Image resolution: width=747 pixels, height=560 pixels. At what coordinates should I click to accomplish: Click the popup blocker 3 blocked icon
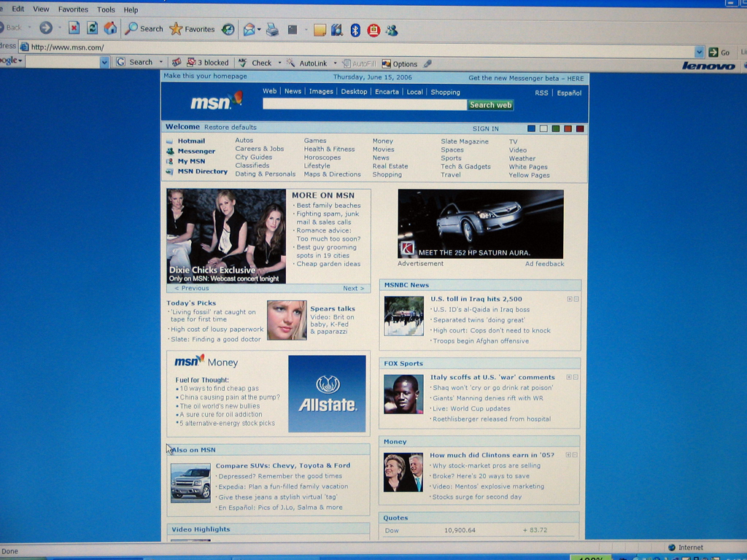[x=208, y=63]
